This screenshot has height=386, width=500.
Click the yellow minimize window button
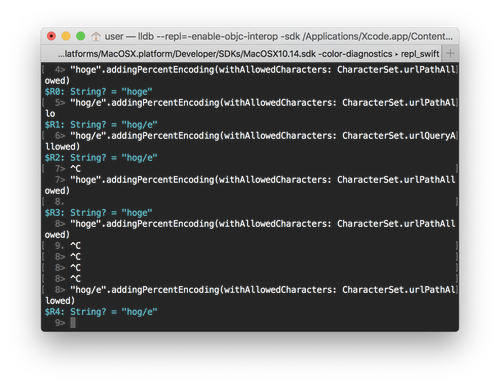(66, 36)
